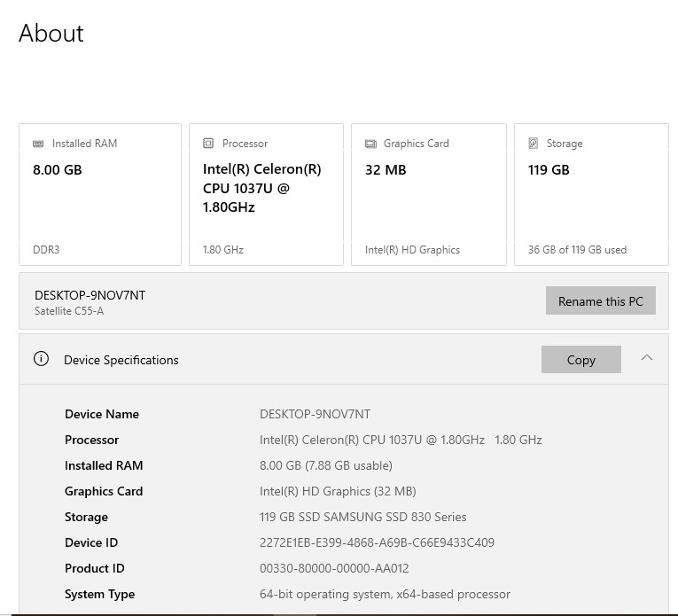Select the DDR3 label in RAM card
Screen dimensions: 678x616
pos(46,250)
